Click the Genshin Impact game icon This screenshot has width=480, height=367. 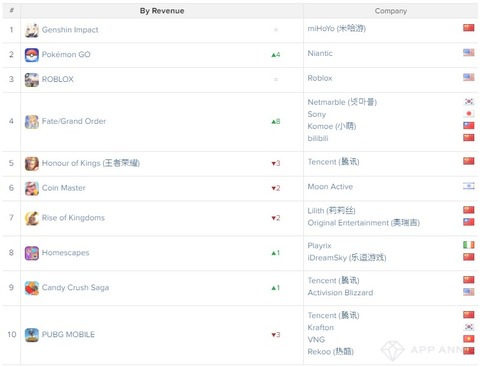pyautogui.click(x=32, y=30)
